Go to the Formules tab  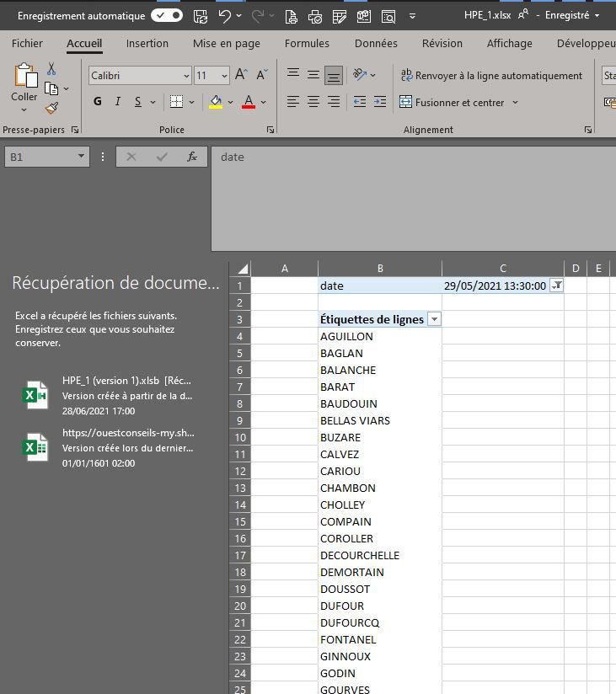307,44
